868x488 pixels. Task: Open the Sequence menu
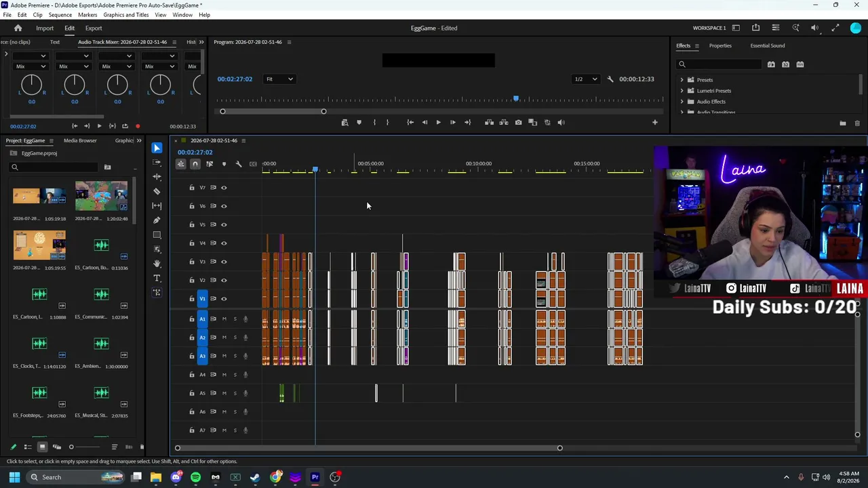click(60, 15)
